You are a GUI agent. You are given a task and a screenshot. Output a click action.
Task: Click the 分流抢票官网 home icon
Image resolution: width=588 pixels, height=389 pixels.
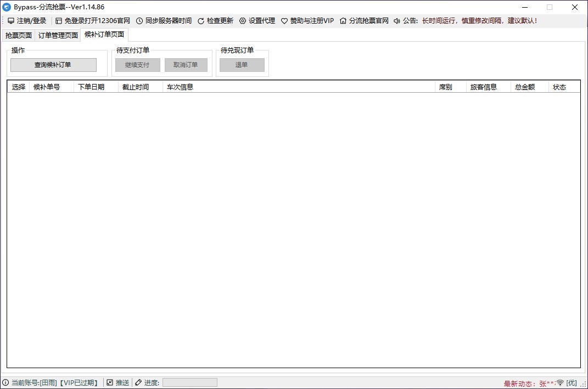tap(343, 21)
